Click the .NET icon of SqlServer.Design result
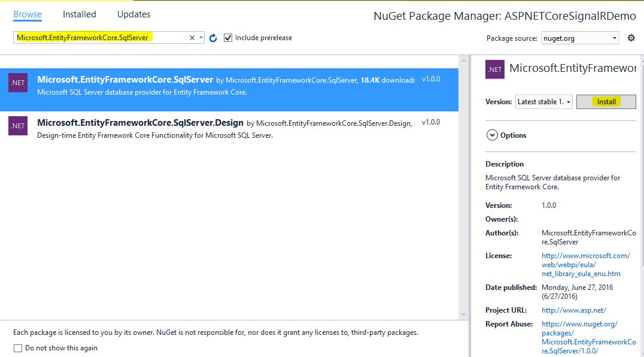Viewport: 644px width, 357px height. click(18, 126)
